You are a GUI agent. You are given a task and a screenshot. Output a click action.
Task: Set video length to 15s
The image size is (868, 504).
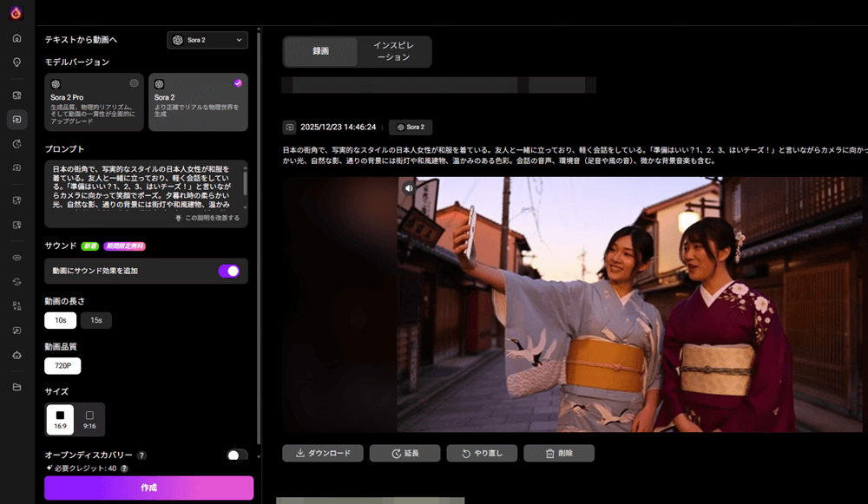click(x=95, y=321)
